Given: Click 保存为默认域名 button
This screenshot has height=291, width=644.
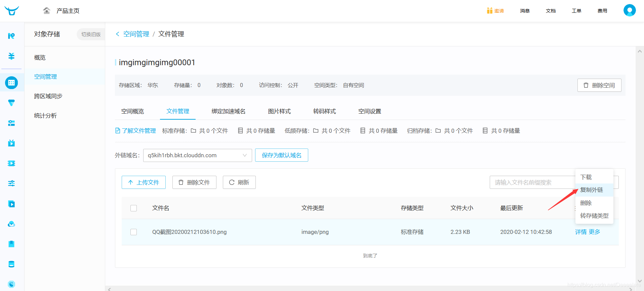Looking at the screenshot, I should pyautogui.click(x=282, y=155).
